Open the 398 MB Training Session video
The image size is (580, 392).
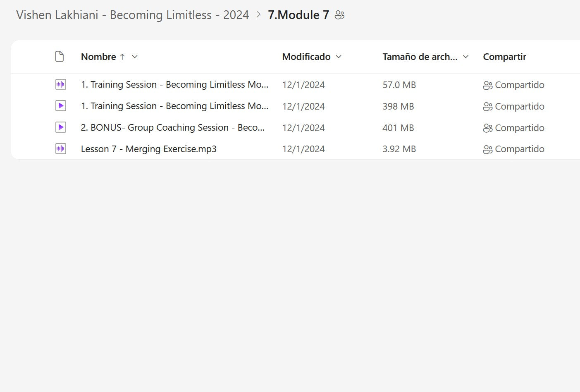tap(174, 106)
